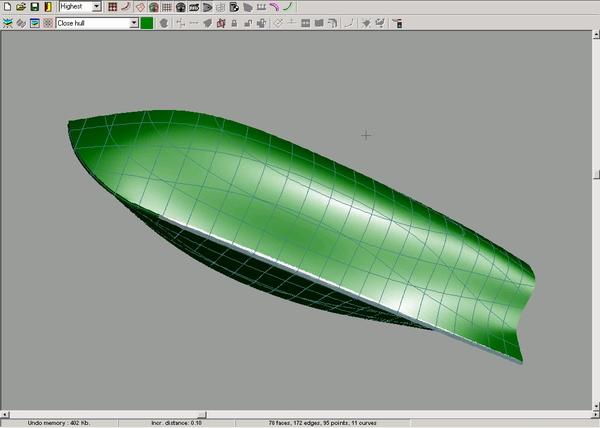Open the precision dropdown showing Highest

[x=80, y=7]
